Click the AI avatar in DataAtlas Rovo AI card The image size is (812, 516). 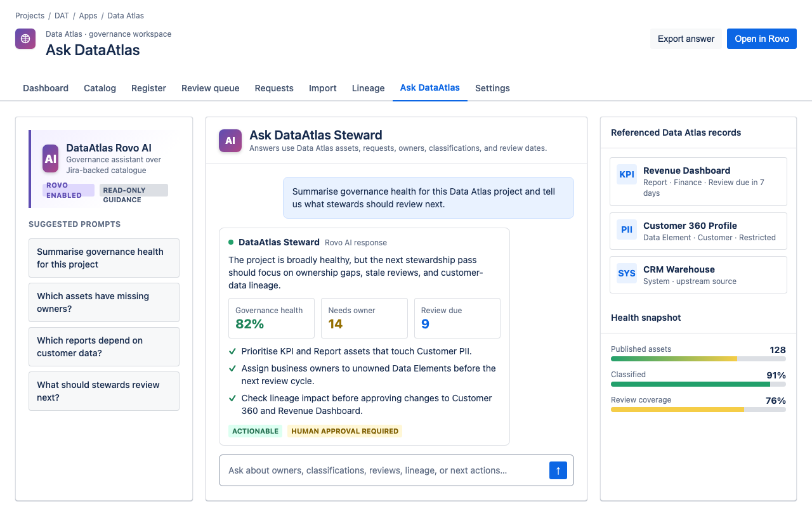point(51,158)
